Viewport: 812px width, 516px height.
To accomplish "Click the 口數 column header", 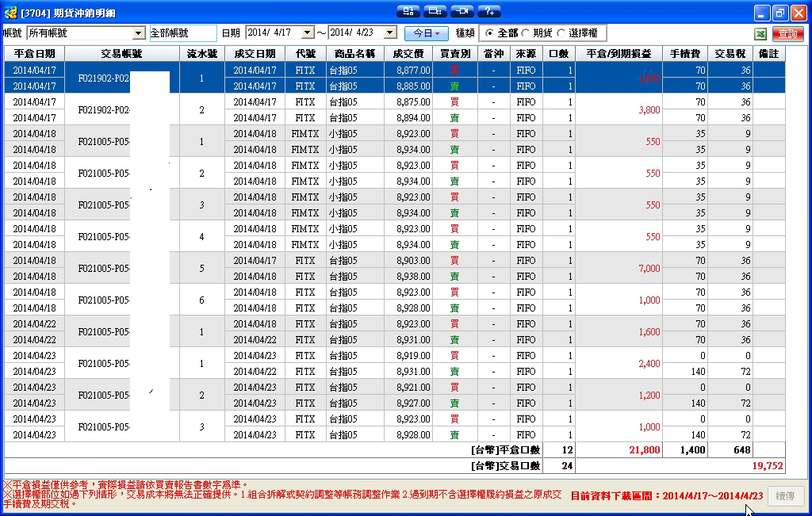I will click(559, 54).
